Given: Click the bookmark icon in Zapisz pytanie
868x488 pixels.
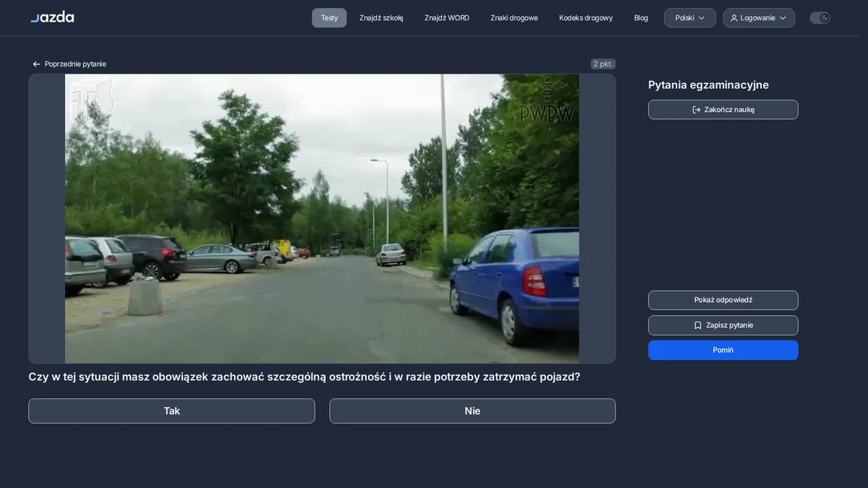Looking at the screenshot, I should coord(698,325).
